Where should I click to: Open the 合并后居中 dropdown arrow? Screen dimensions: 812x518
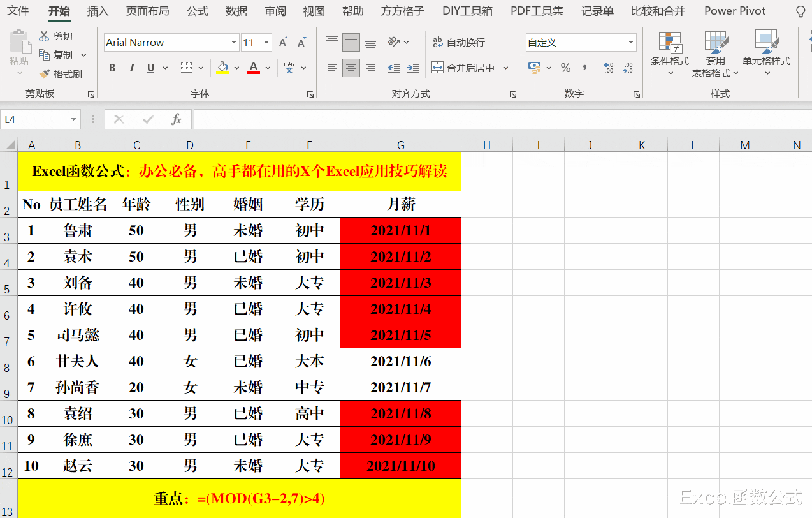click(x=505, y=68)
